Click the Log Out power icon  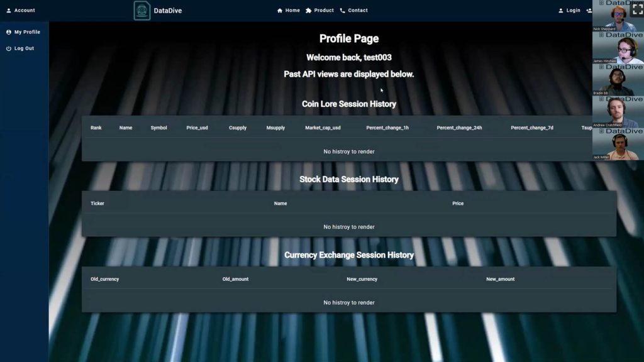[x=9, y=48]
